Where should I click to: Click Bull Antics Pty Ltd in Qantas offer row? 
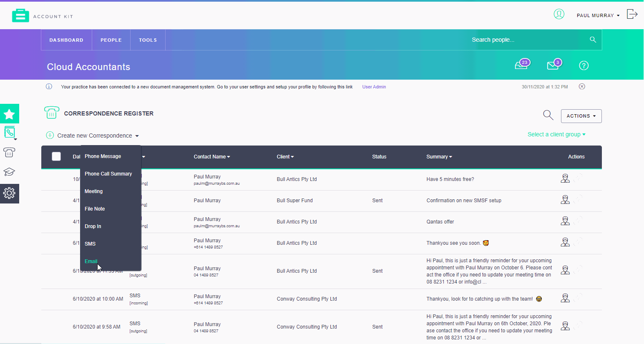297,222
